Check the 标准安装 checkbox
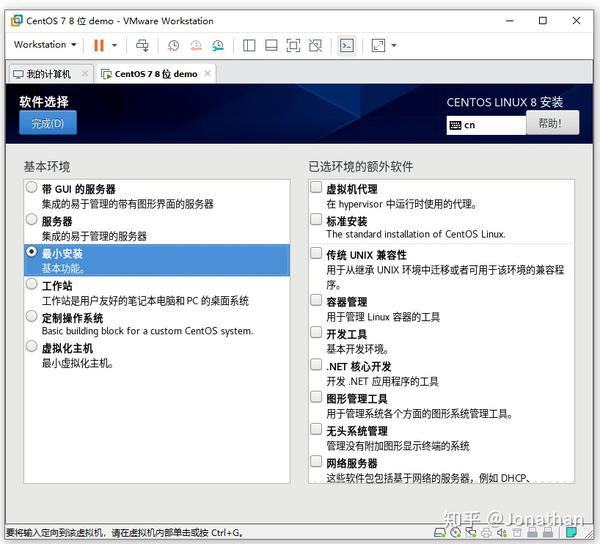 click(316, 219)
